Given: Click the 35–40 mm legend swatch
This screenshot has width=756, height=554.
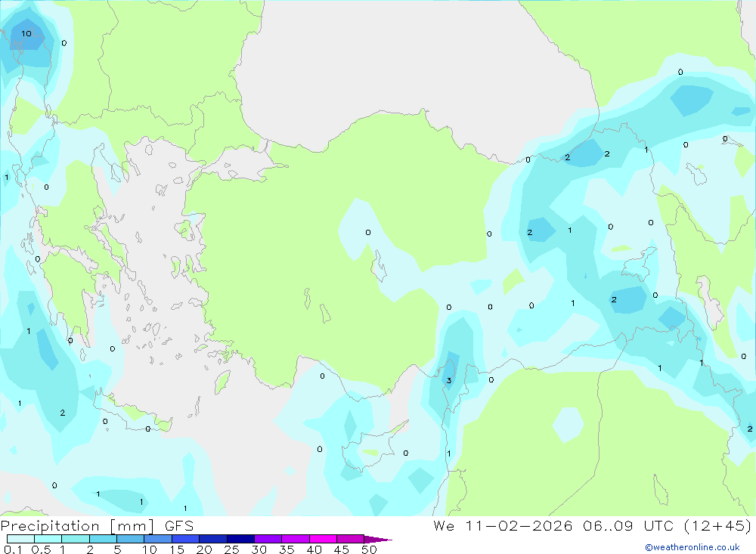Looking at the screenshot, I should pos(295,539).
